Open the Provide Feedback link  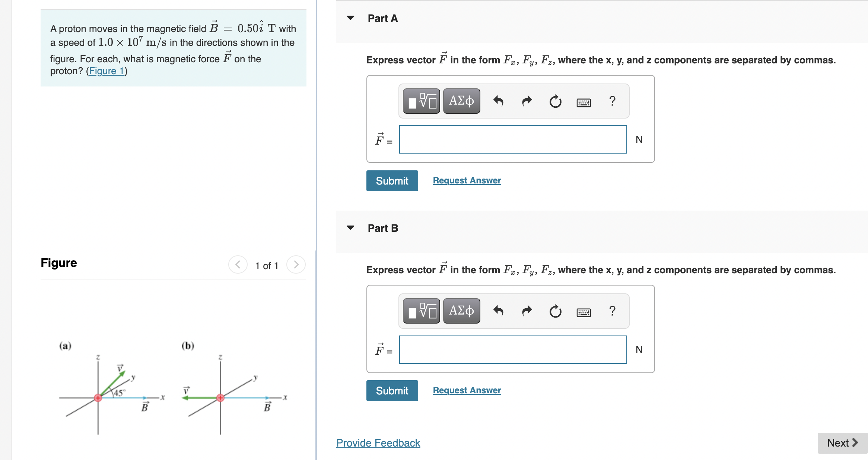coord(378,443)
